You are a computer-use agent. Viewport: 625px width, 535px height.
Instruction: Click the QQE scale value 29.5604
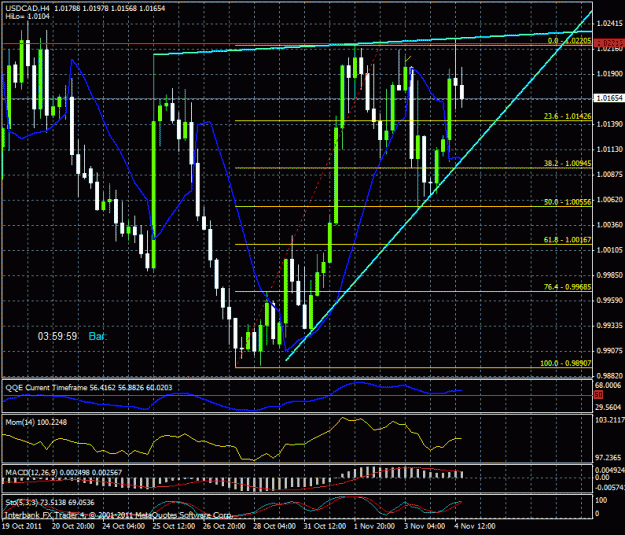(x=609, y=407)
